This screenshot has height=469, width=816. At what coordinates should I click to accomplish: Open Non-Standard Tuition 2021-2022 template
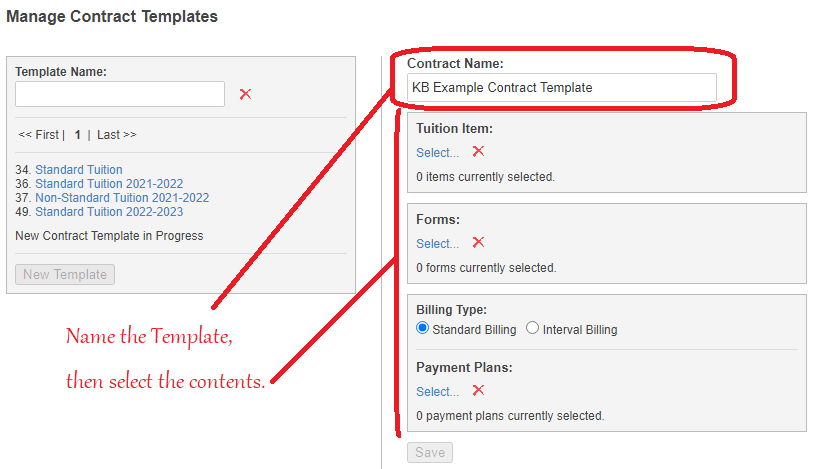(x=122, y=198)
